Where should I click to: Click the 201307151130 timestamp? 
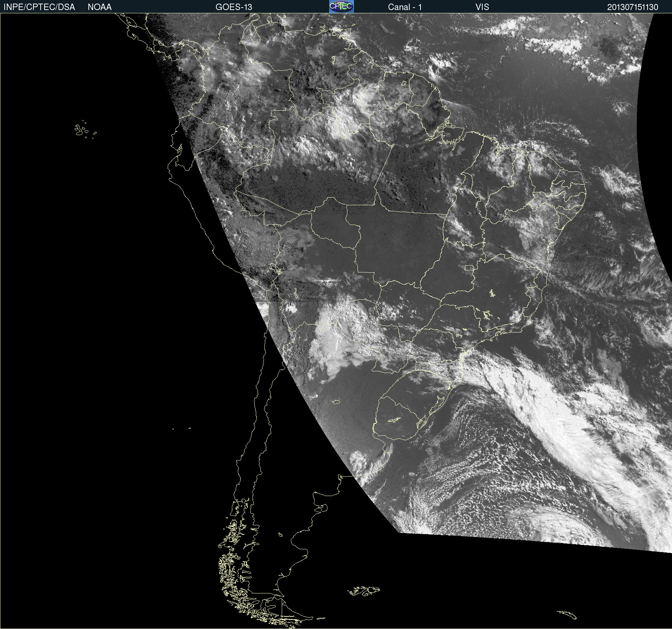click(x=632, y=7)
